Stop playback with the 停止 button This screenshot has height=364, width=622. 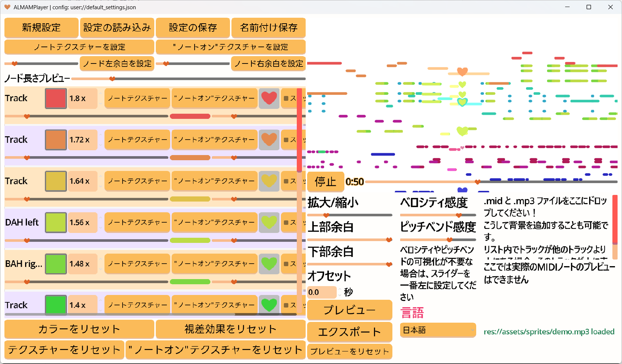(x=326, y=182)
